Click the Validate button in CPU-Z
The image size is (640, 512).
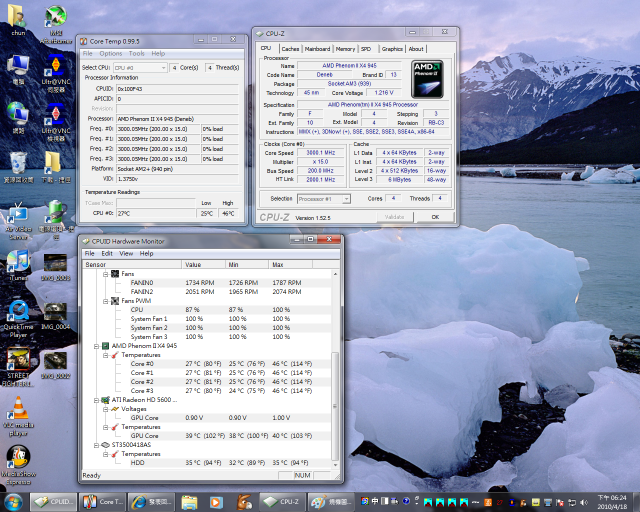(394, 217)
